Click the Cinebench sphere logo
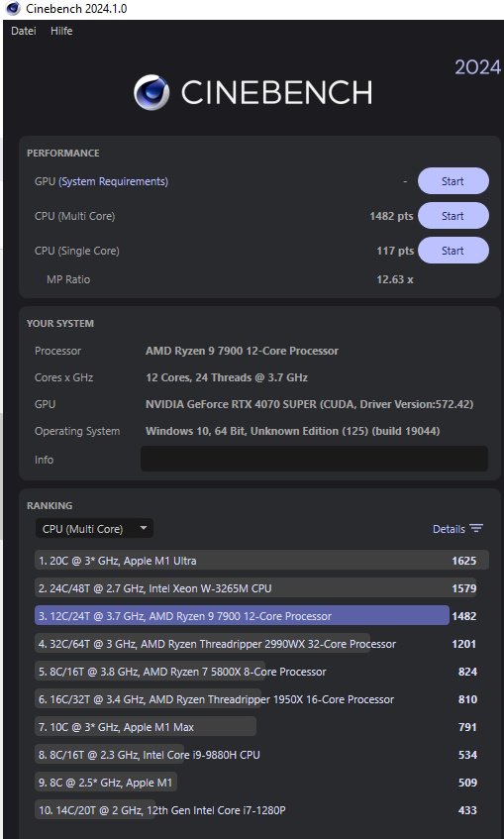Viewport: 504px width, 839px height. point(151,92)
